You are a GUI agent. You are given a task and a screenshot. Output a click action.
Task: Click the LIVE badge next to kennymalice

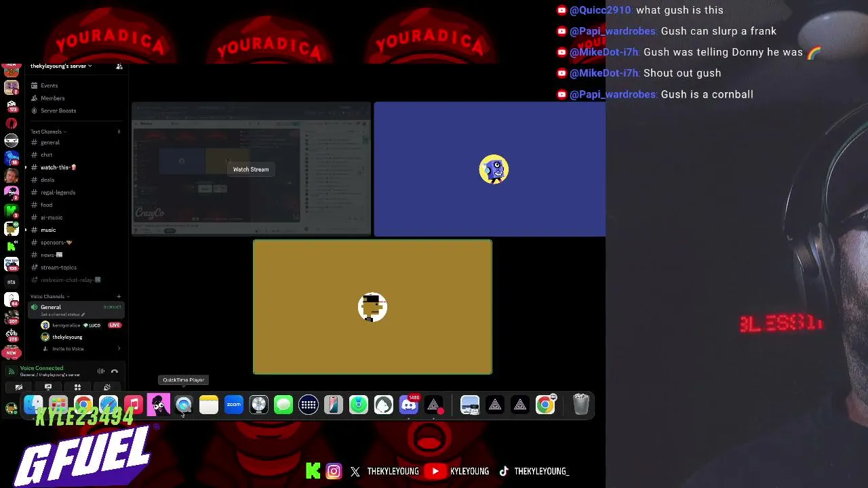pyautogui.click(x=115, y=325)
